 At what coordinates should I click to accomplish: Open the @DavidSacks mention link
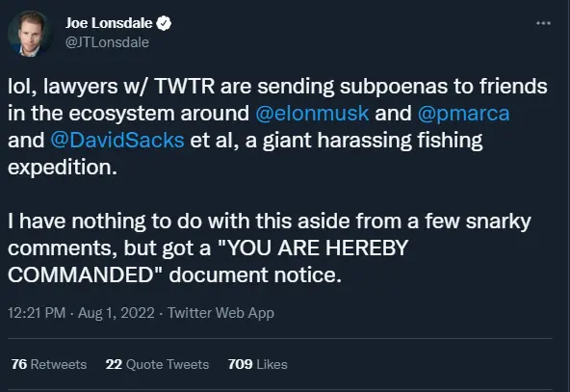pos(117,140)
